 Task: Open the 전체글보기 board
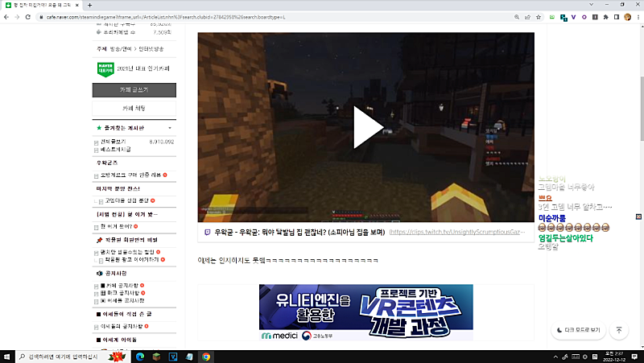(x=114, y=142)
